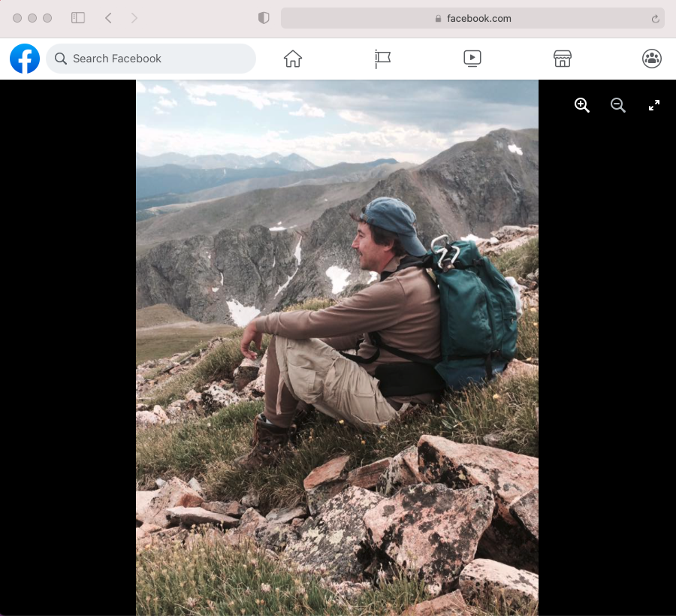The height and width of the screenshot is (616, 676).
Task: Zoom in on the photo
Action: (582, 105)
